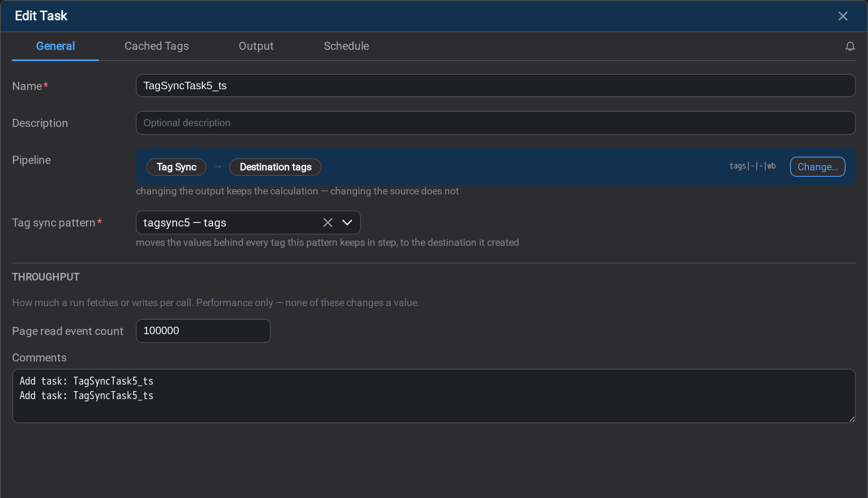Clear the tag sync pattern selection
The width and height of the screenshot is (868, 498).
pyautogui.click(x=328, y=222)
